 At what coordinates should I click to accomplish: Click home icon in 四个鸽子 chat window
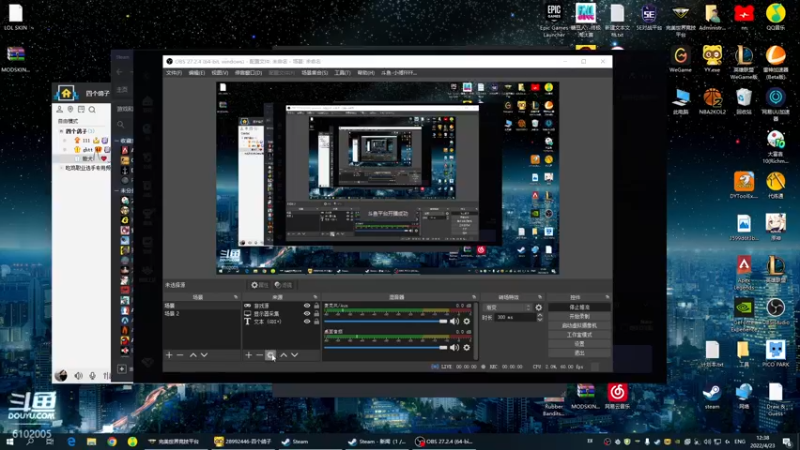point(66,93)
